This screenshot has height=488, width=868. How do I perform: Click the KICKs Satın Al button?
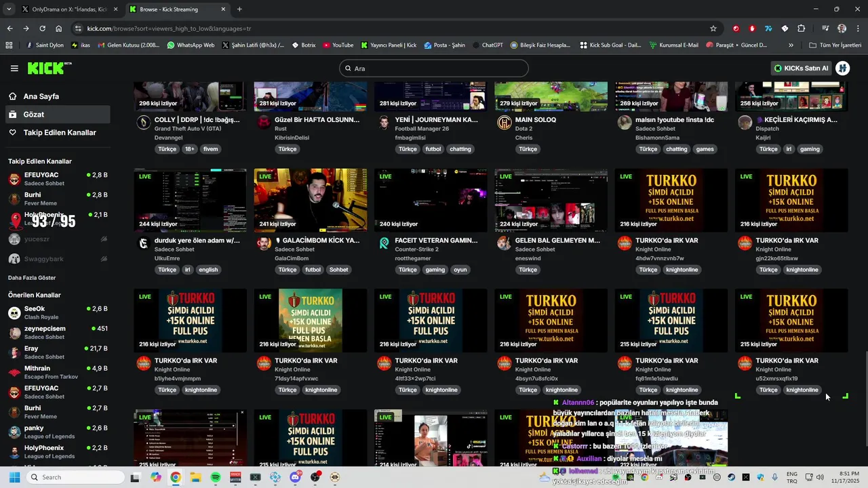pyautogui.click(x=802, y=68)
